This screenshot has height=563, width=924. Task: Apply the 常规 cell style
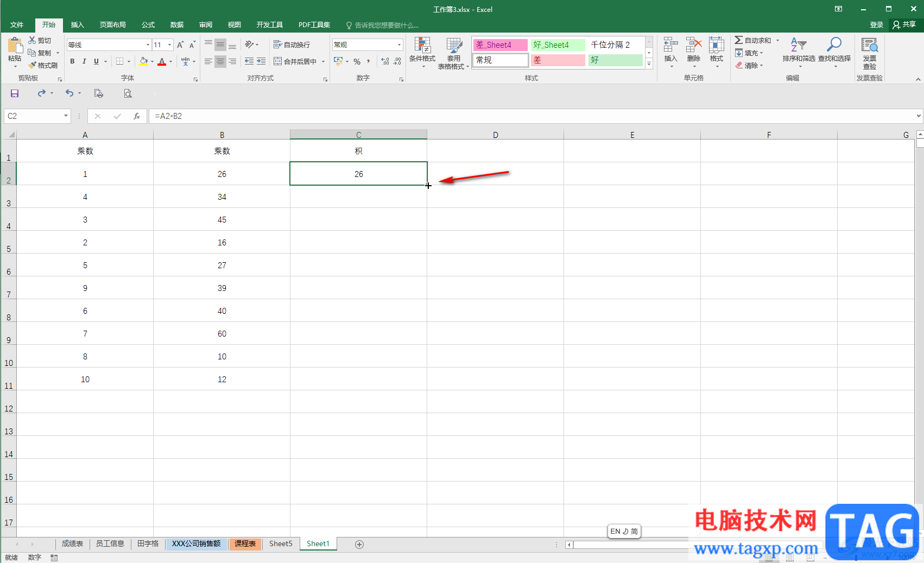501,60
